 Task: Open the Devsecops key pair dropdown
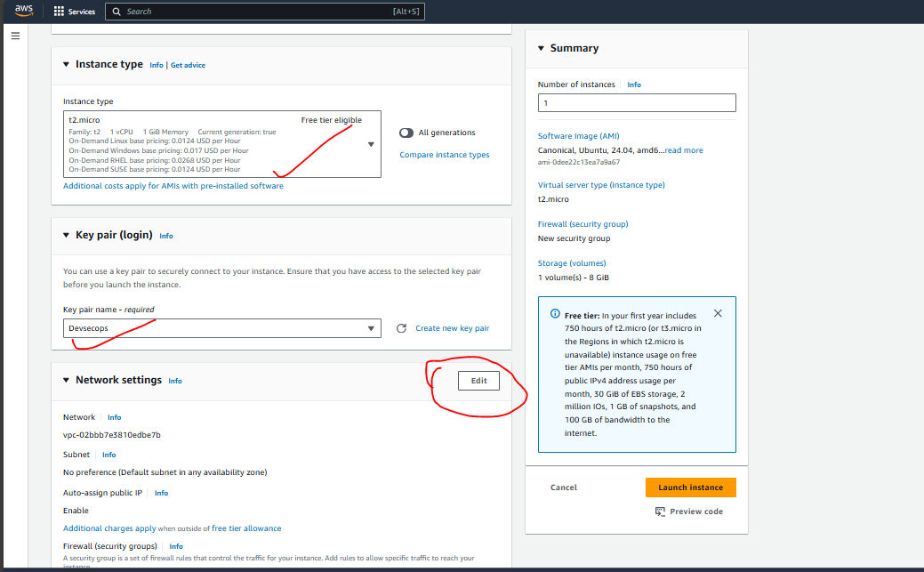coord(222,328)
